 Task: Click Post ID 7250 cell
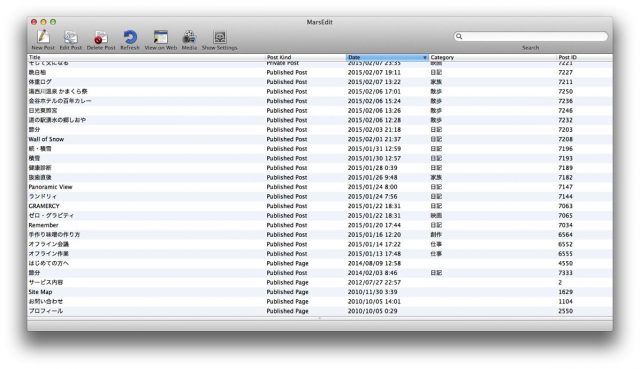[565, 91]
